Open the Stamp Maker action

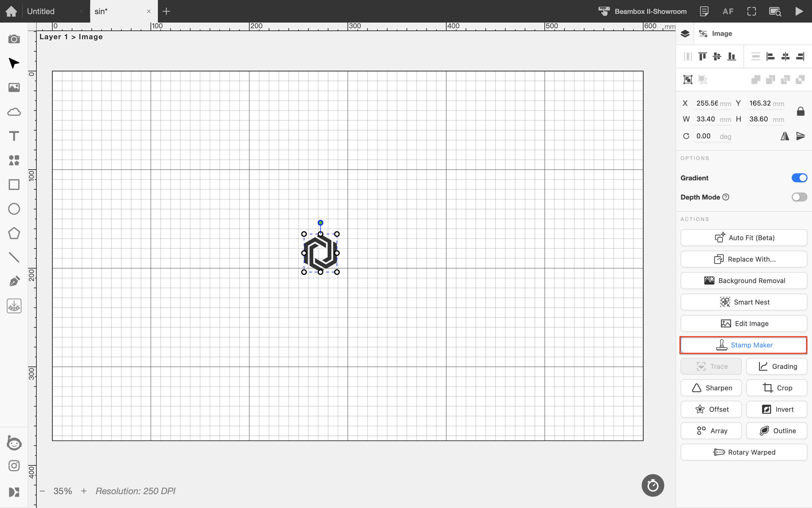[x=743, y=345]
